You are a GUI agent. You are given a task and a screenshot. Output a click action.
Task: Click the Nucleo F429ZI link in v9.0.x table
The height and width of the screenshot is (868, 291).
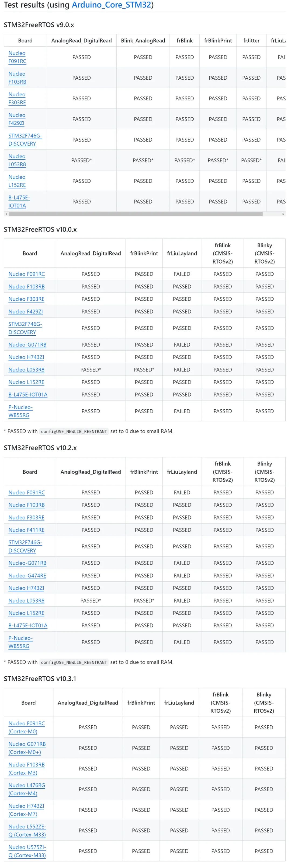(x=17, y=119)
